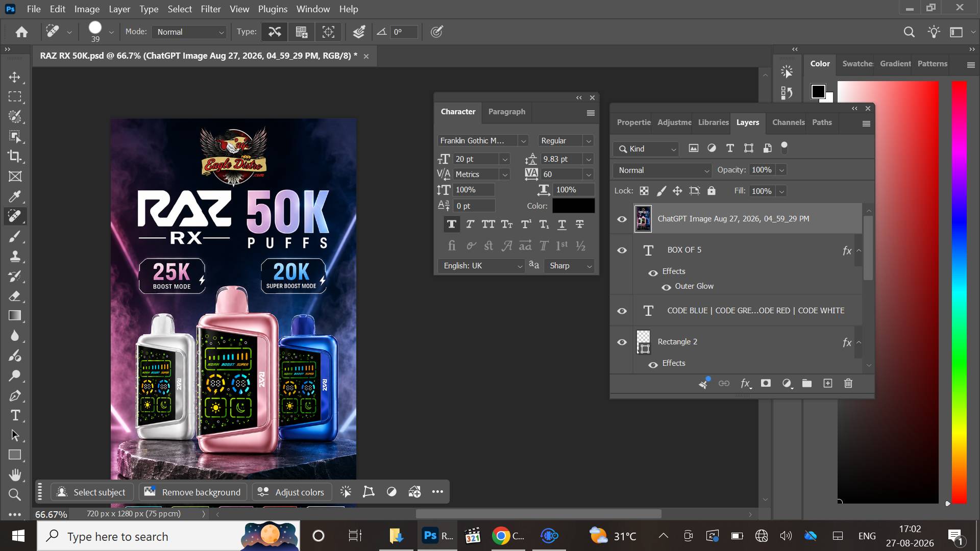Select the Pen tool
The width and height of the screenshot is (980, 551).
[15, 395]
